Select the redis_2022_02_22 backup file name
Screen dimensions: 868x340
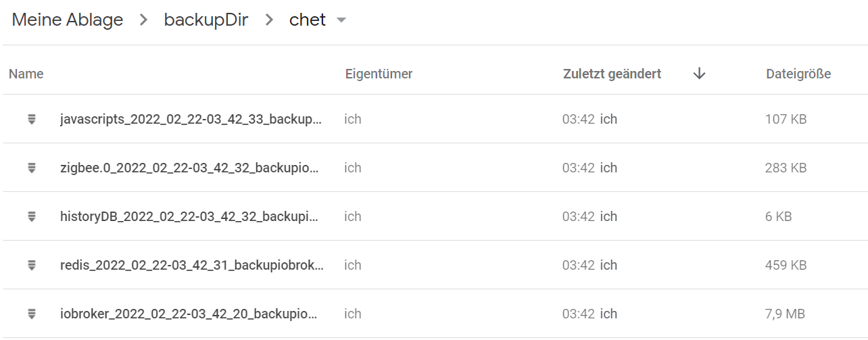pos(192,265)
